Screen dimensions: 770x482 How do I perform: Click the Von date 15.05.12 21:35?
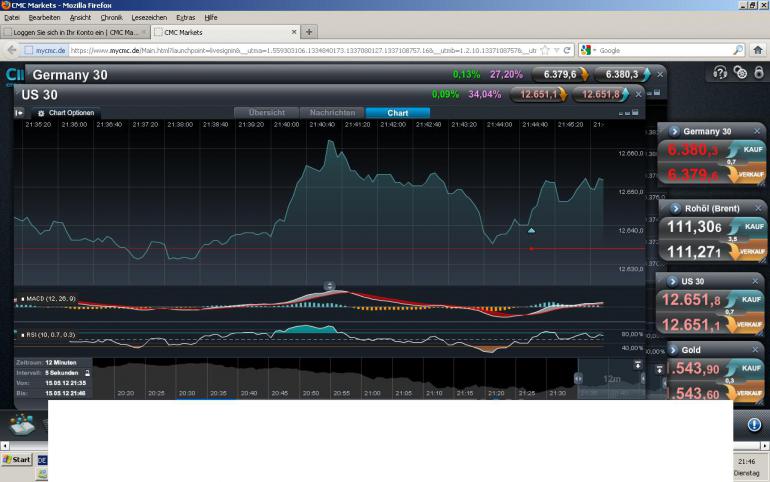[x=65, y=383]
